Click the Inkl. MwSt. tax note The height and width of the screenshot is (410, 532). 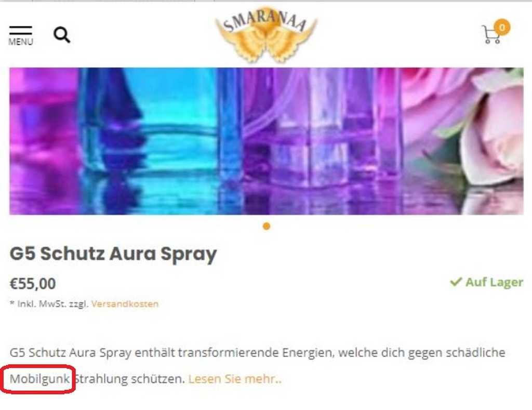(x=49, y=303)
